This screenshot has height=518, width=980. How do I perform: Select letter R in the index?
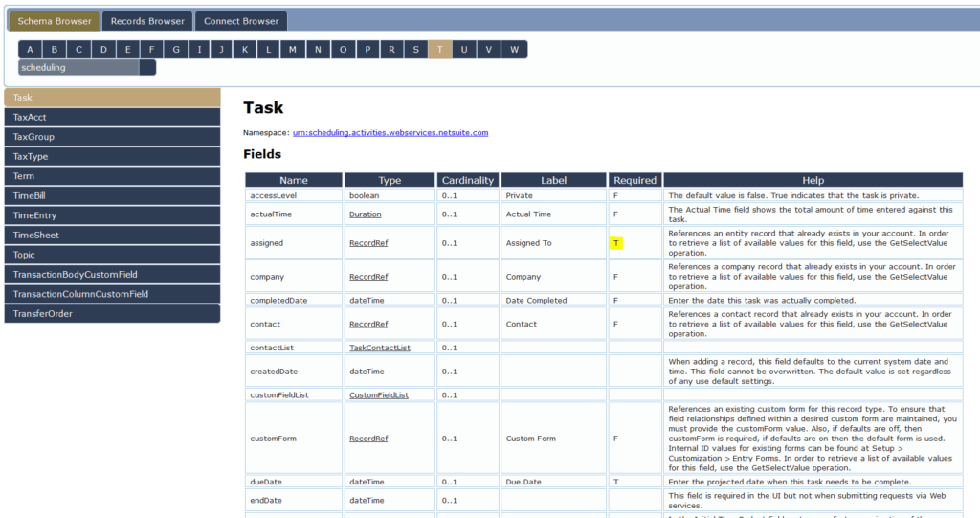(x=391, y=50)
